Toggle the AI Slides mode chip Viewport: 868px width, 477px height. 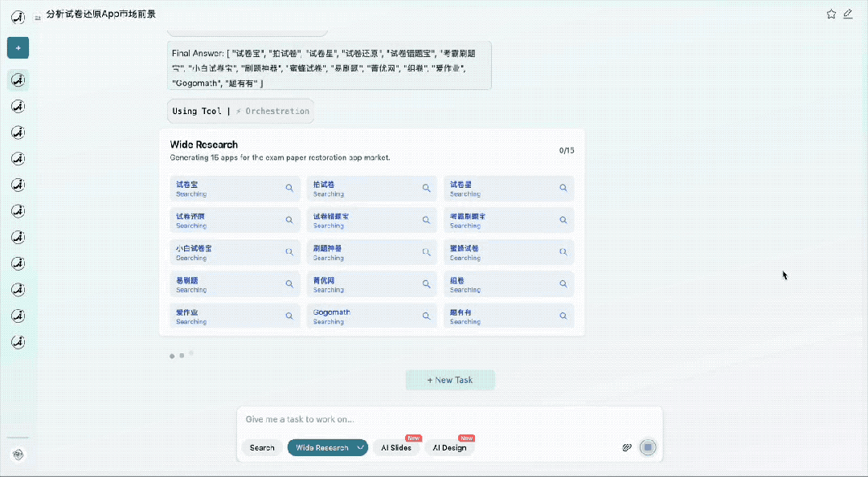pos(395,447)
